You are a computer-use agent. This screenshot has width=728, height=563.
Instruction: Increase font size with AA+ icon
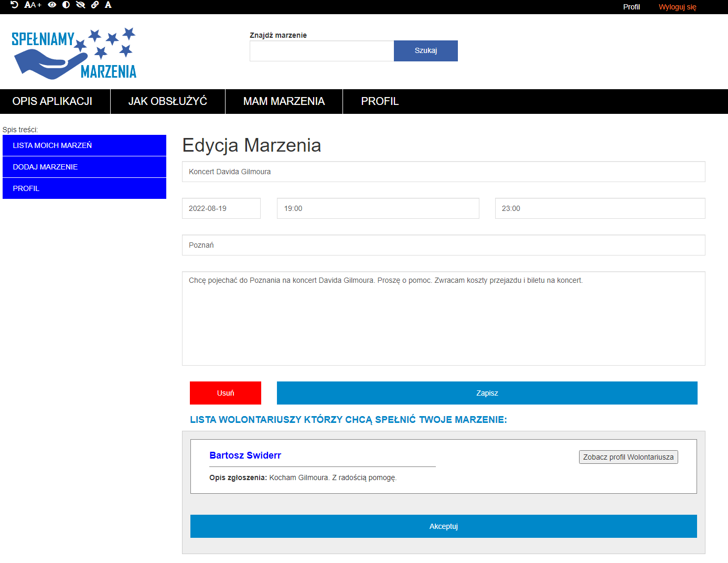coord(33,5)
